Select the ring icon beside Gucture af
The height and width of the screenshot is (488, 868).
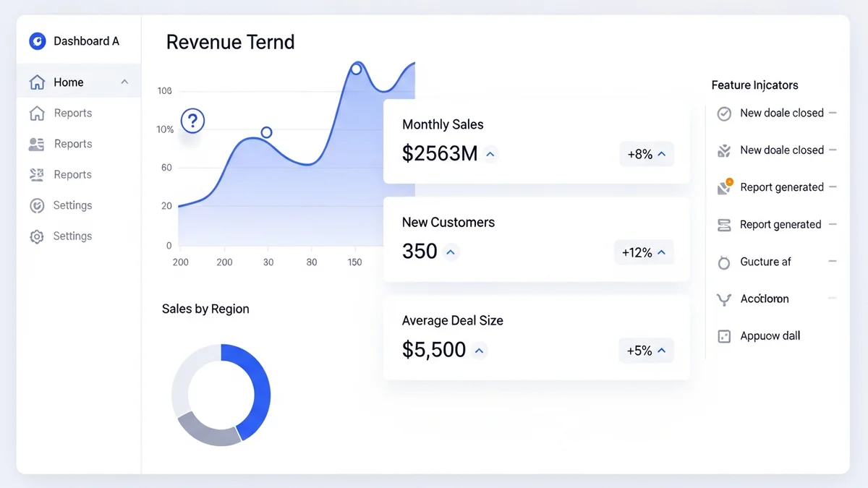[724, 263]
